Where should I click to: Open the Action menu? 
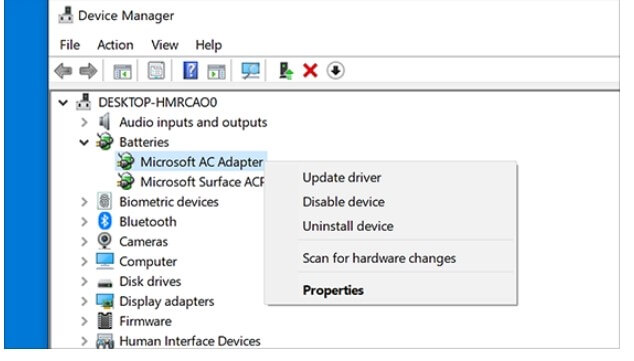(x=115, y=44)
